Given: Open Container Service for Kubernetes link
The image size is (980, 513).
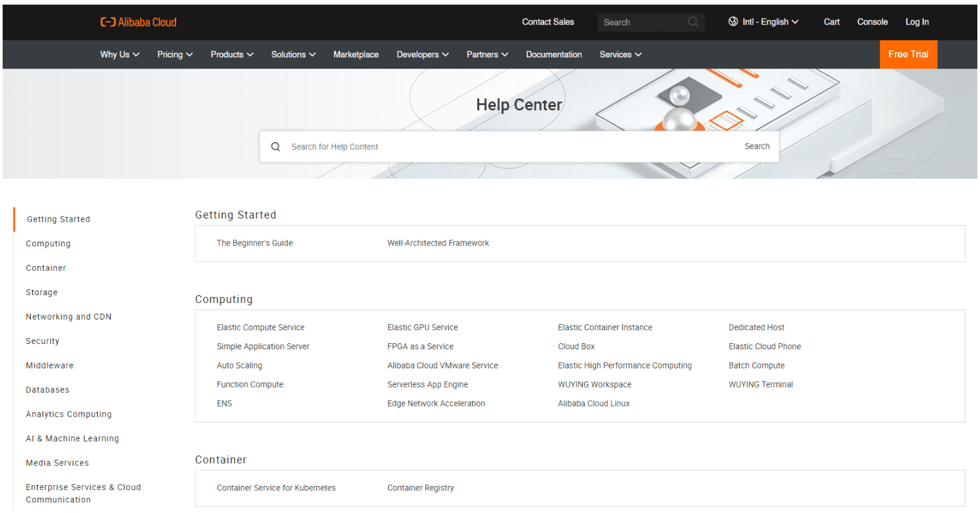Looking at the screenshot, I should [x=276, y=489].
